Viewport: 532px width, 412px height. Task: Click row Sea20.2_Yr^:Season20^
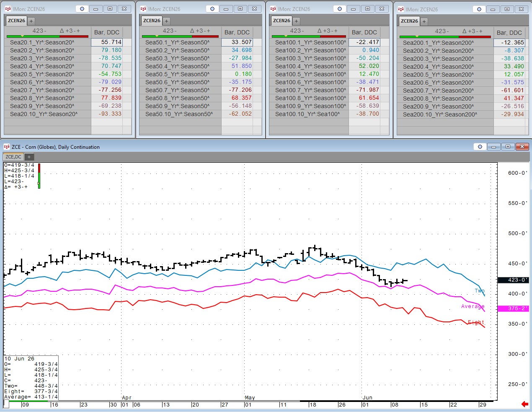48,50
